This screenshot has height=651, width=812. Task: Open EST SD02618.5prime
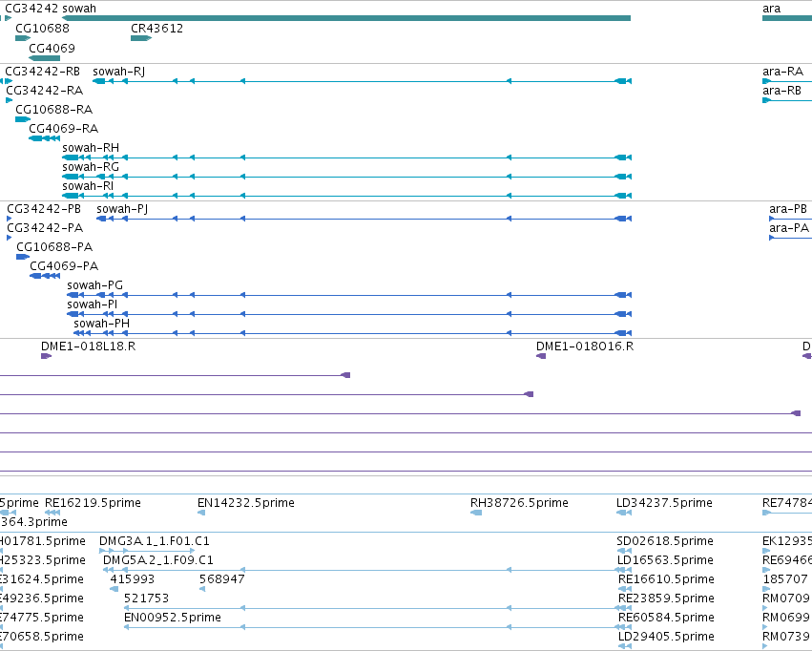624,551
